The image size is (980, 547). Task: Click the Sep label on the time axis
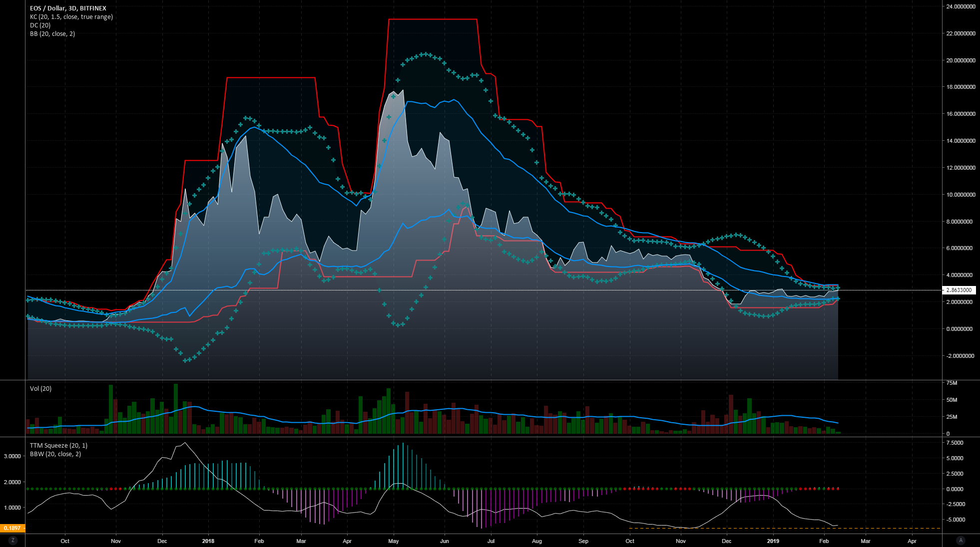pos(583,541)
